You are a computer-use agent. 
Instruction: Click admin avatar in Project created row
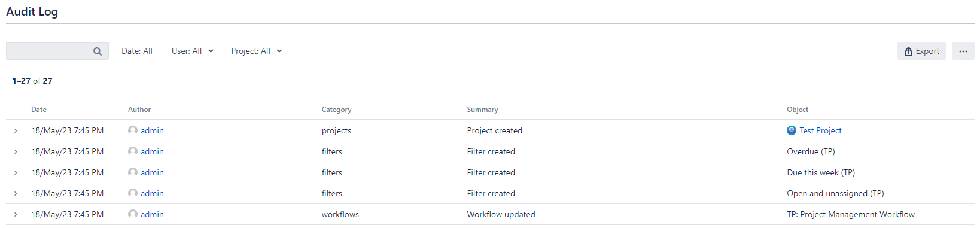tap(133, 130)
